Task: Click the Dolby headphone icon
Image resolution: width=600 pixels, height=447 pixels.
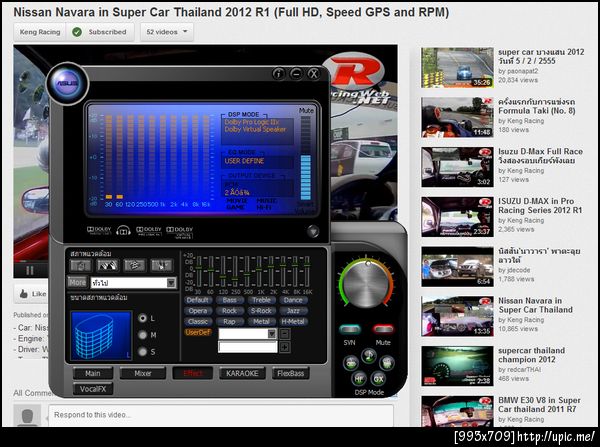Action: point(123,231)
